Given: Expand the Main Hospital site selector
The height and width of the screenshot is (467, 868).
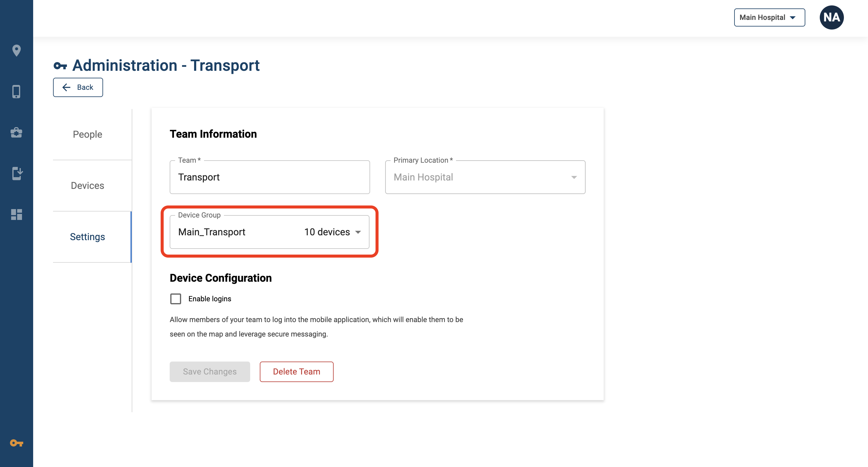Looking at the screenshot, I should (769, 17).
